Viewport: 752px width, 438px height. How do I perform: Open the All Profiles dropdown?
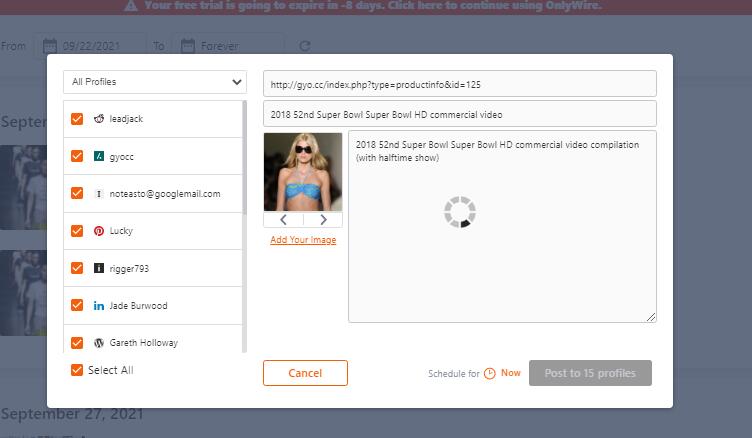click(154, 82)
